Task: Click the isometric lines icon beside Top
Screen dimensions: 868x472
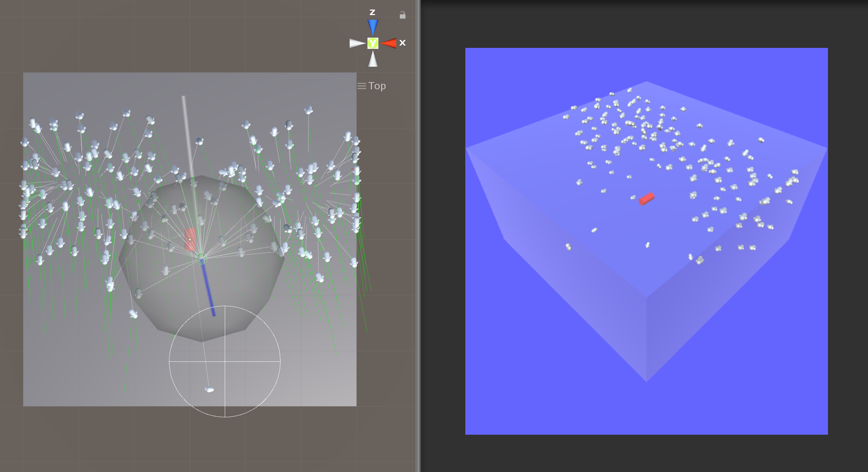Action: coord(362,86)
